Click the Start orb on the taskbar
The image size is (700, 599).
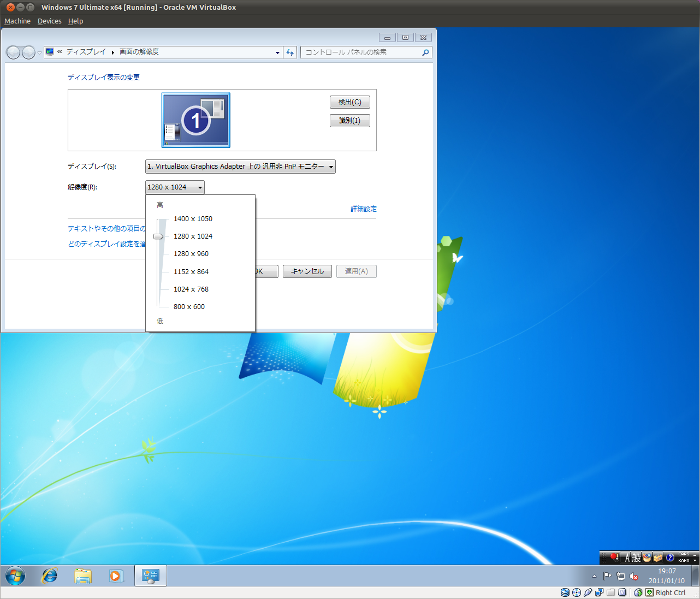[x=15, y=576]
